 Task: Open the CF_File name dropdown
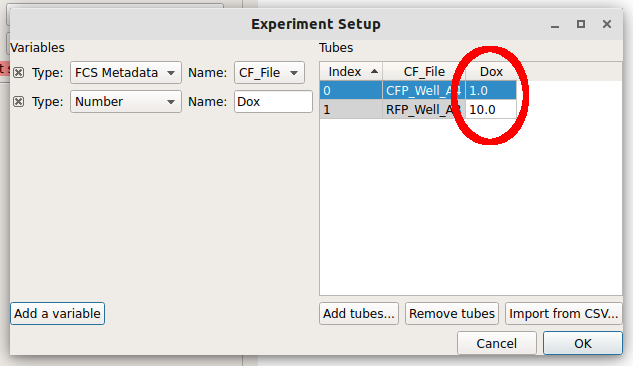coord(269,73)
